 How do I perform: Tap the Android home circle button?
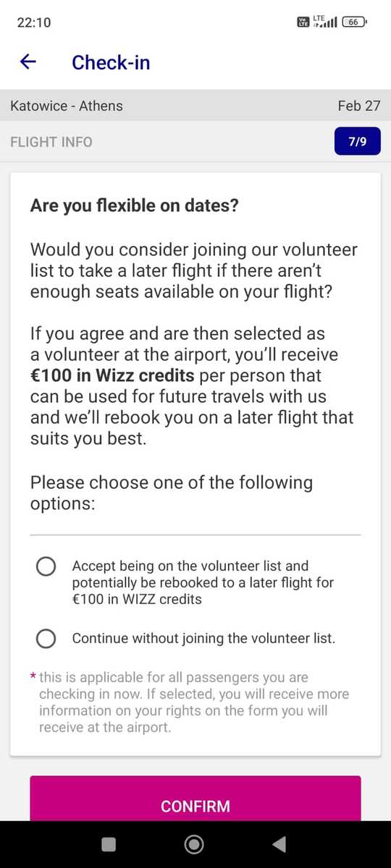point(194,844)
